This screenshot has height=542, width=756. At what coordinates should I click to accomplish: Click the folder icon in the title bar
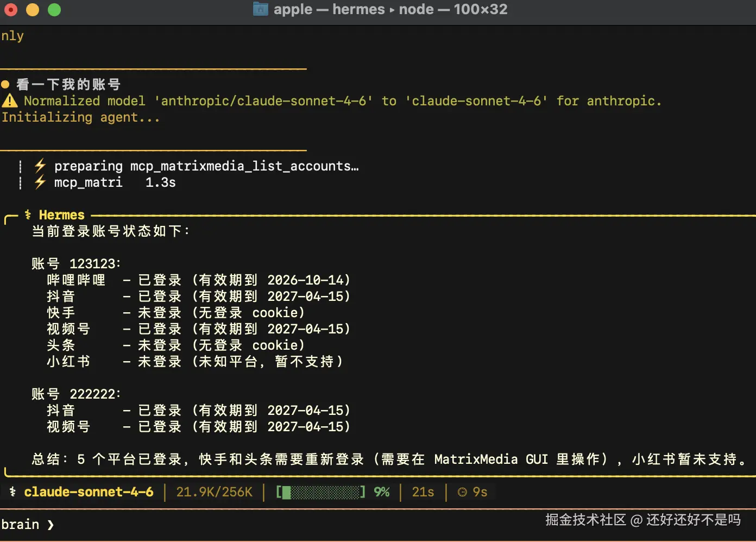[x=261, y=9]
